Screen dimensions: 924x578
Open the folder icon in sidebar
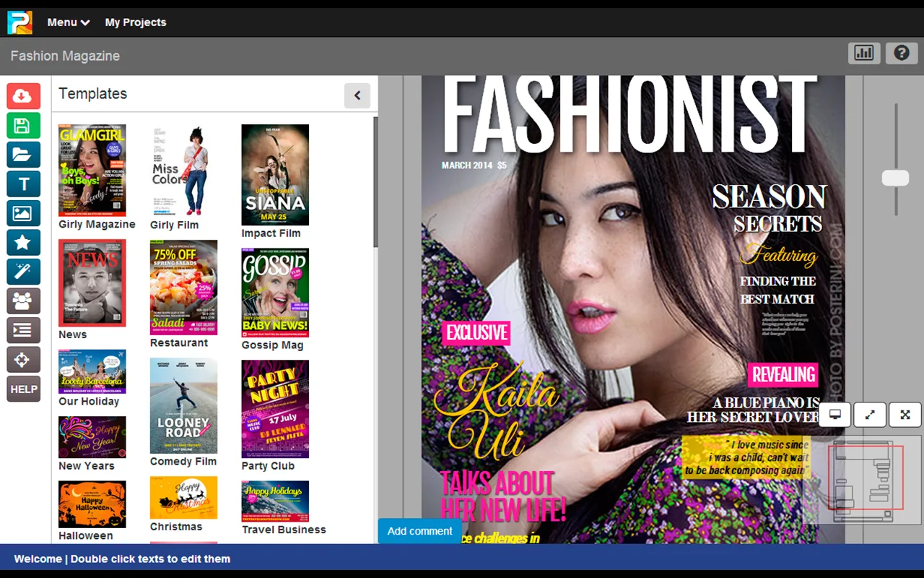click(24, 155)
